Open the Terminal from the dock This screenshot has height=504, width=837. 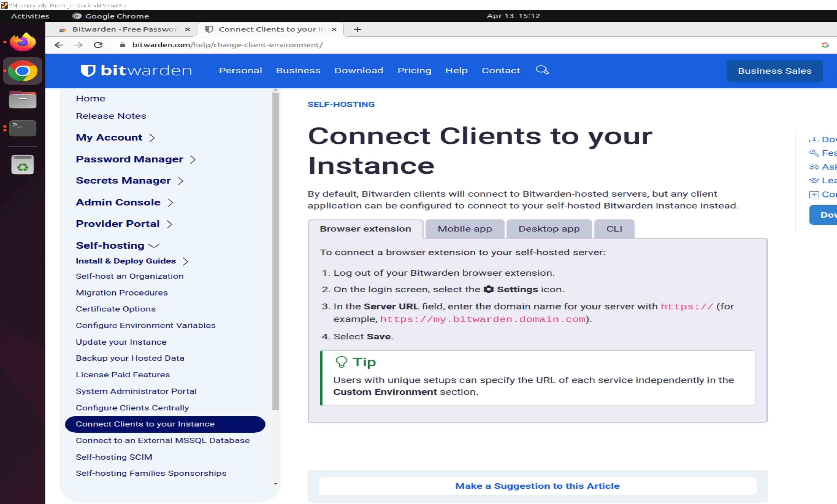(22, 128)
